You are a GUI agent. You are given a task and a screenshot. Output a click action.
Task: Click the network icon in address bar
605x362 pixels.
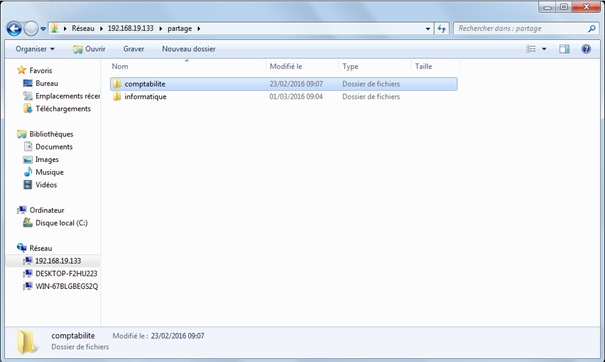click(54, 28)
